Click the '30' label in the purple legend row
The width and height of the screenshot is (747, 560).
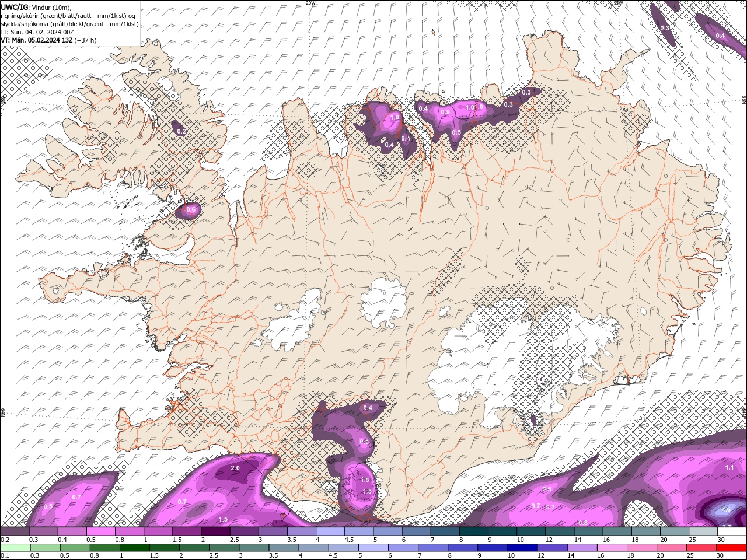[x=721, y=540]
